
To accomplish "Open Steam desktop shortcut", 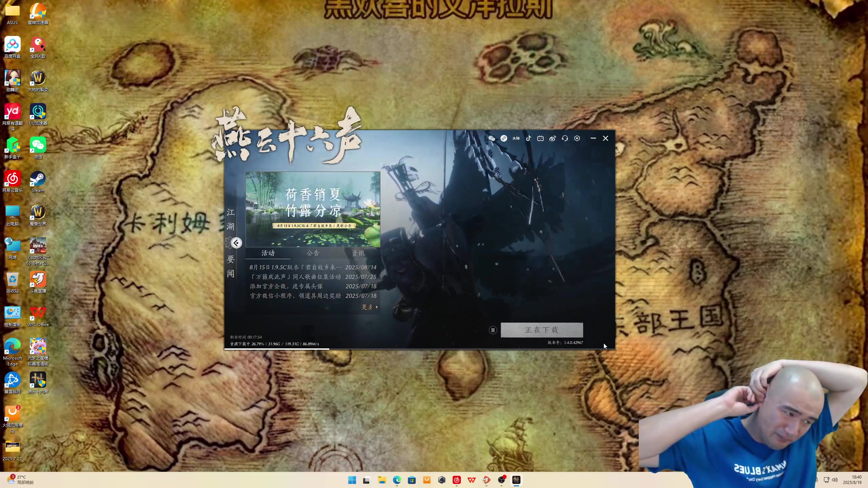I will point(38,182).
